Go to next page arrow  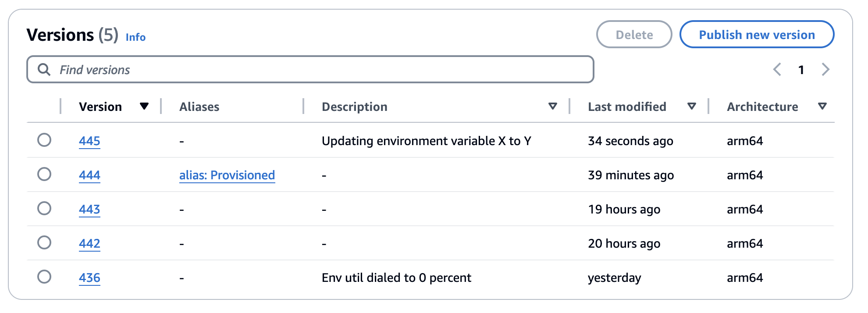825,69
